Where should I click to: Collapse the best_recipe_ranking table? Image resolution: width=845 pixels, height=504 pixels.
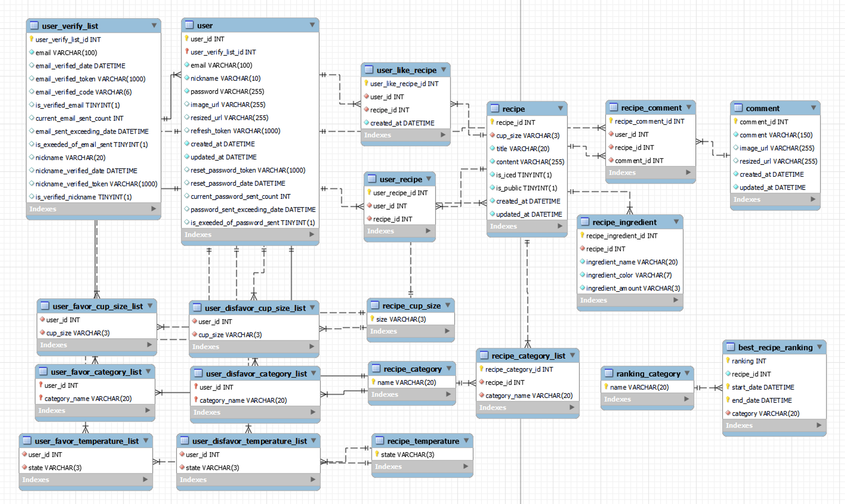[x=819, y=347]
